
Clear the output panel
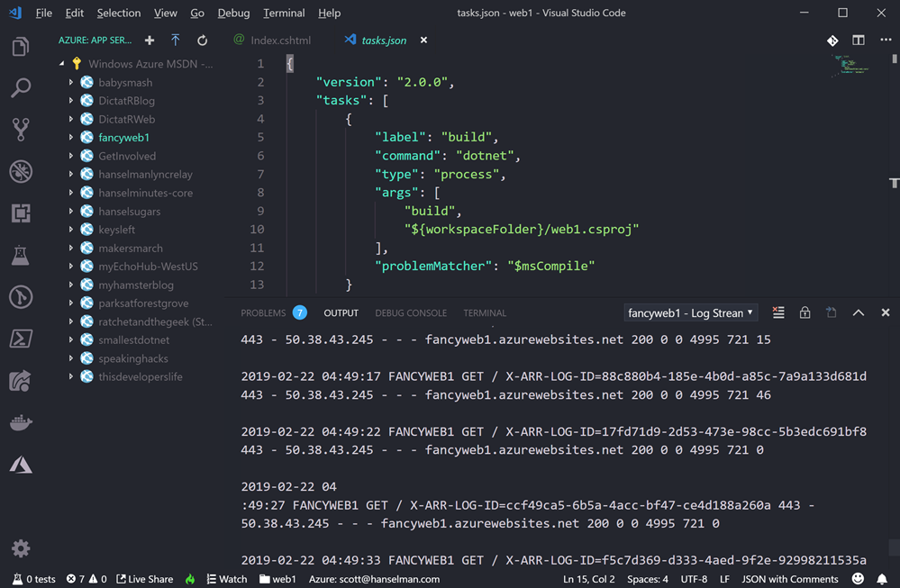tap(778, 312)
